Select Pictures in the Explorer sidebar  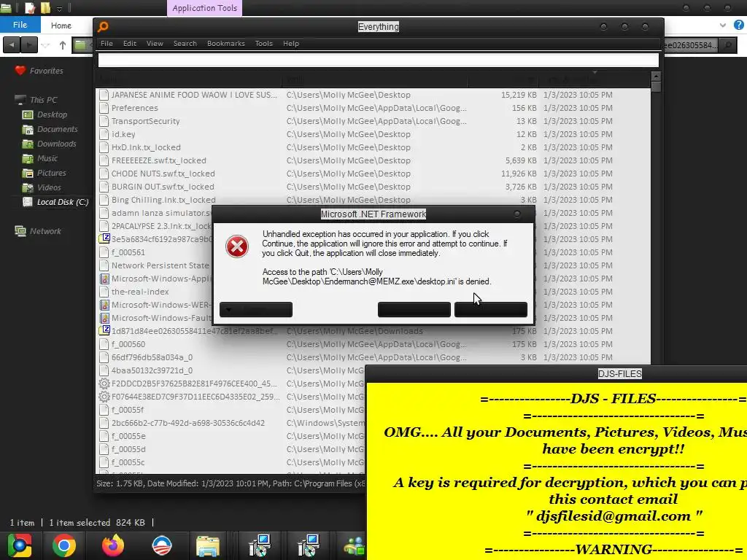tap(52, 173)
